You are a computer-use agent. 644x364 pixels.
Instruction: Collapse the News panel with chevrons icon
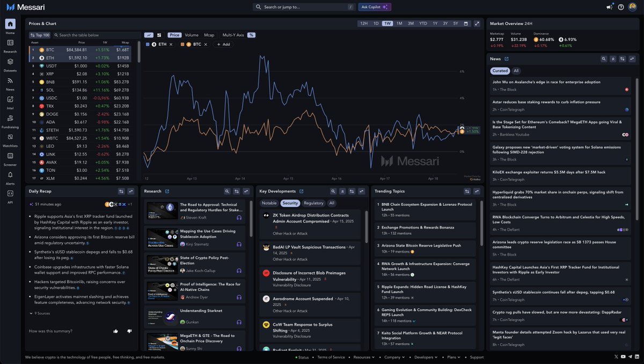tap(613, 59)
